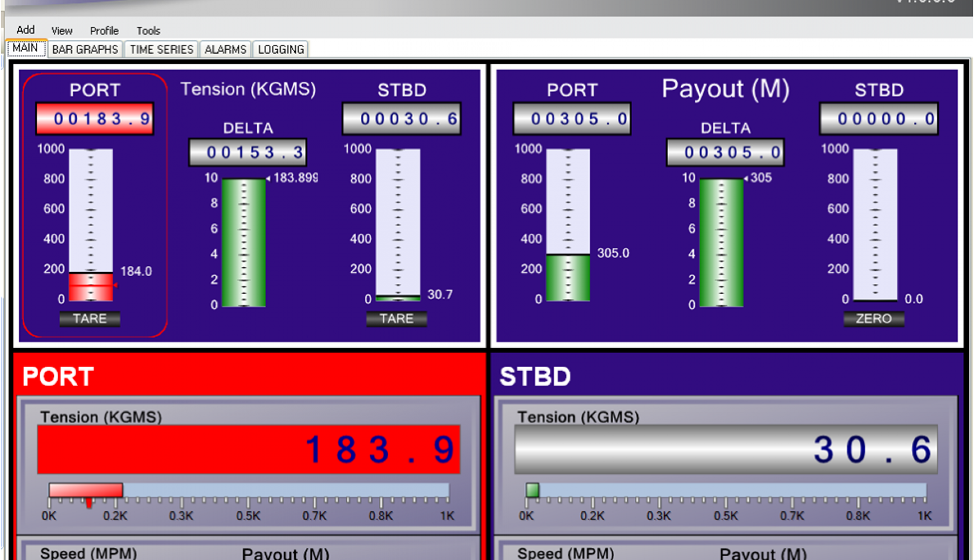Click the 0.0 value beside STBD payout gauge

click(914, 299)
